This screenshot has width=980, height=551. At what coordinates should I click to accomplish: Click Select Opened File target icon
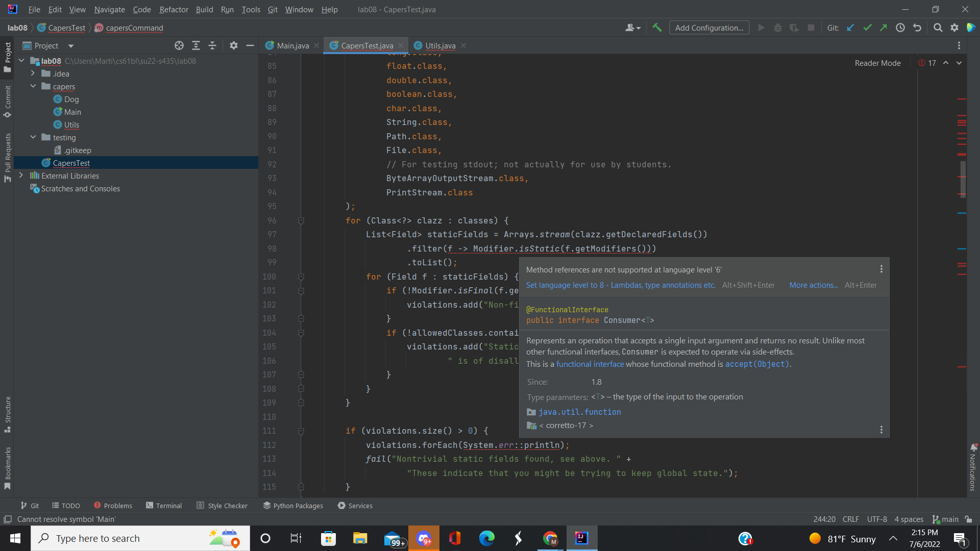point(179,45)
